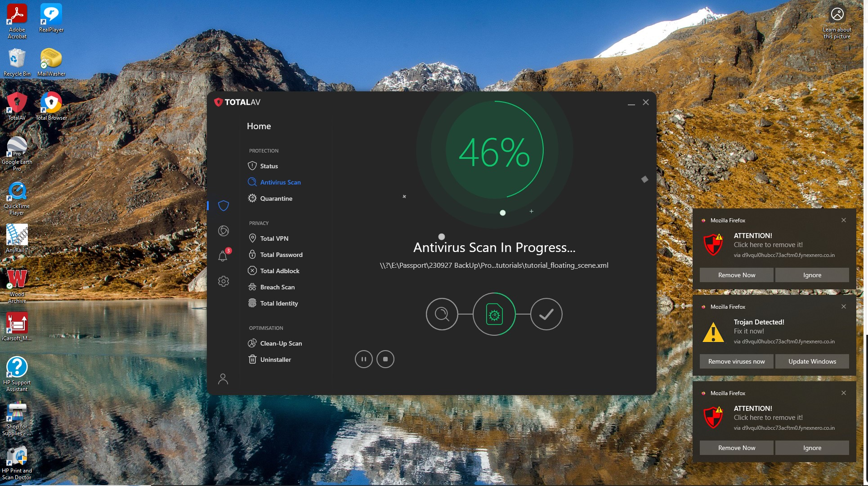Click the yellow warning triangle in Trojan notification
Image resolution: width=868 pixels, height=486 pixels.
pyautogui.click(x=713, y=332)
